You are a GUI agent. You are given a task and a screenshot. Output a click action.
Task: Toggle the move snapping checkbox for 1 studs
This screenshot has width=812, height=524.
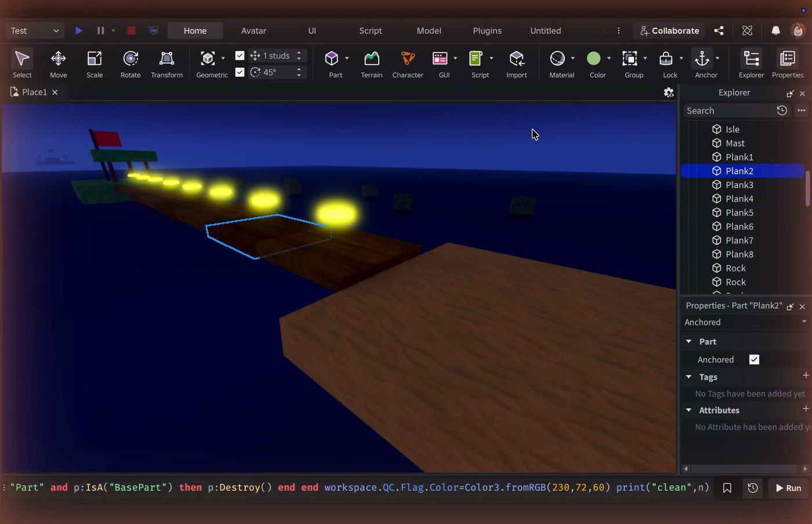[x=240, y=56]
